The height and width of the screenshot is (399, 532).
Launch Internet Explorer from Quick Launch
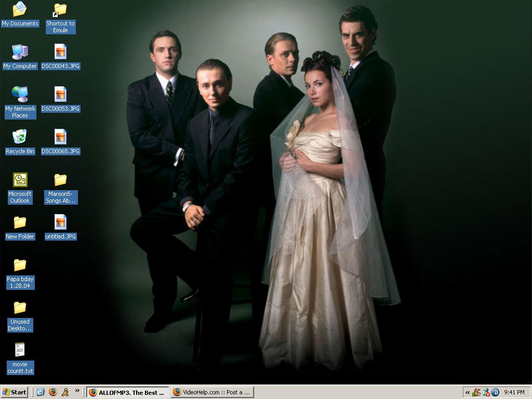[x=41, y=392]
